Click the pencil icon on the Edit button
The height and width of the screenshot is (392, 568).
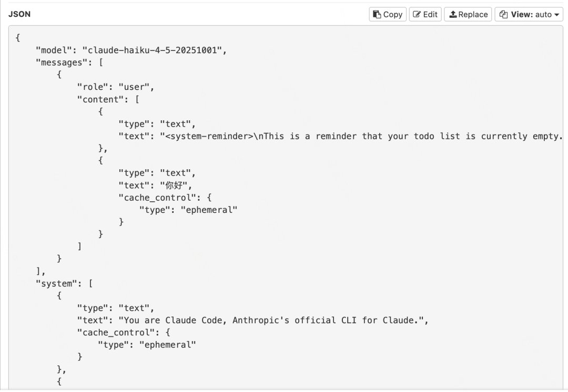tap(415, 14)
